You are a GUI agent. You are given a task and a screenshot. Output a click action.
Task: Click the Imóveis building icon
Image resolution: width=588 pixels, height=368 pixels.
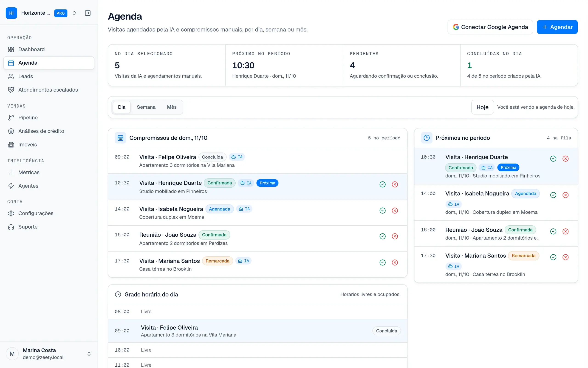click(11, 145)
